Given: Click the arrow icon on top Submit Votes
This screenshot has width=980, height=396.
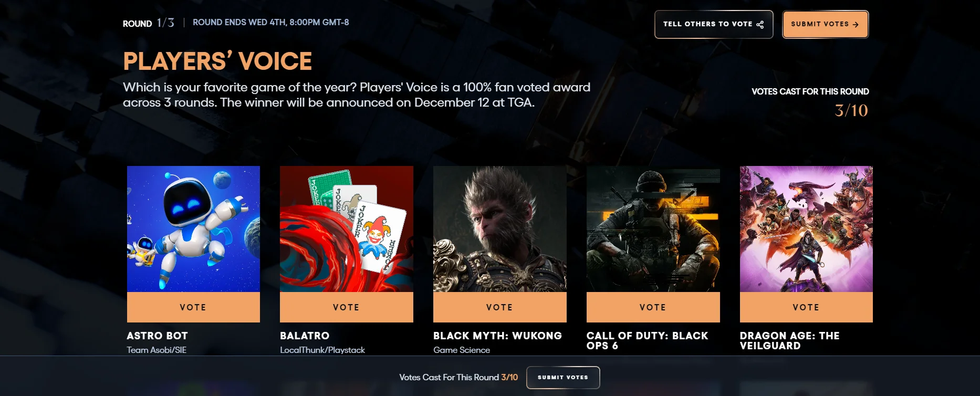Looking at the screenshot, I should pyautogui.click(x=856, y=24).
